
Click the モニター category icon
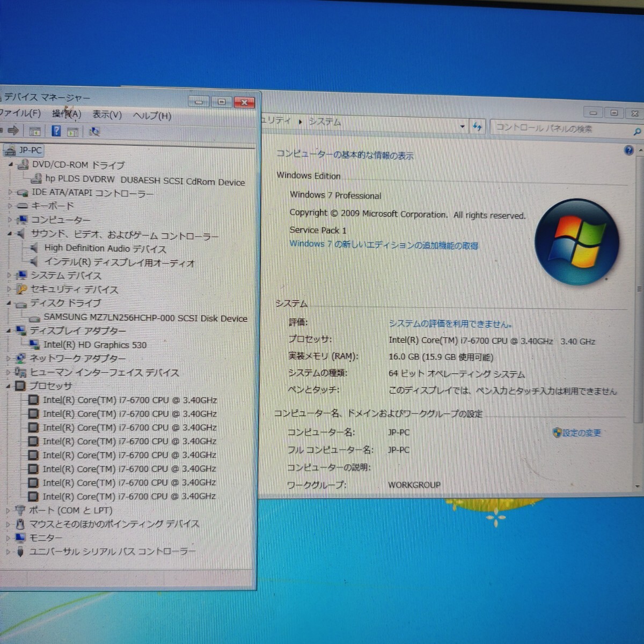point(20,537)
